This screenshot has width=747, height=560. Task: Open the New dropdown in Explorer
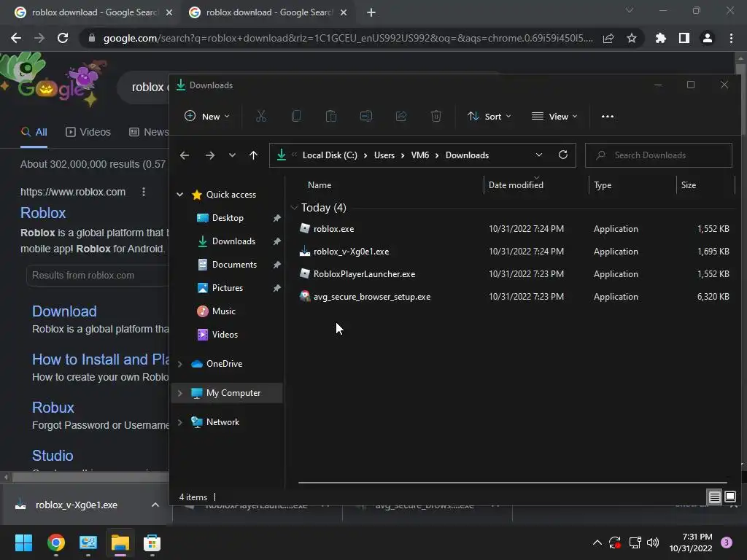(207, 116)
